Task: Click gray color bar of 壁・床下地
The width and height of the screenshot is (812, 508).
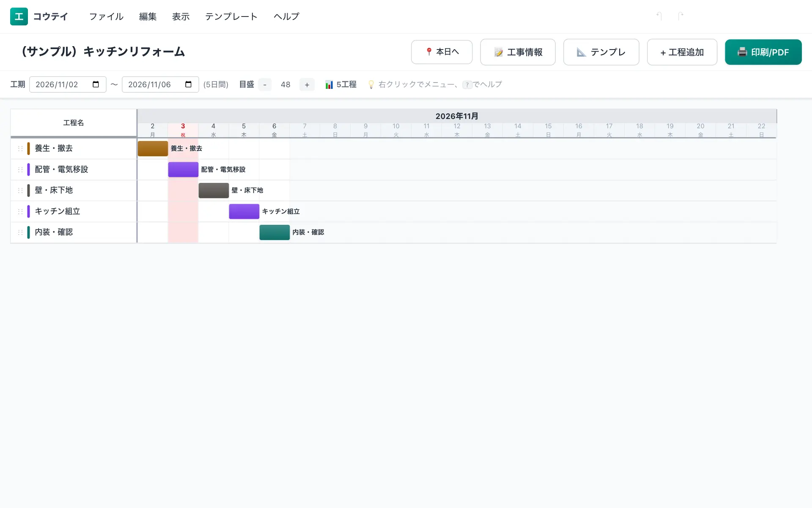Action: point(28,190)
